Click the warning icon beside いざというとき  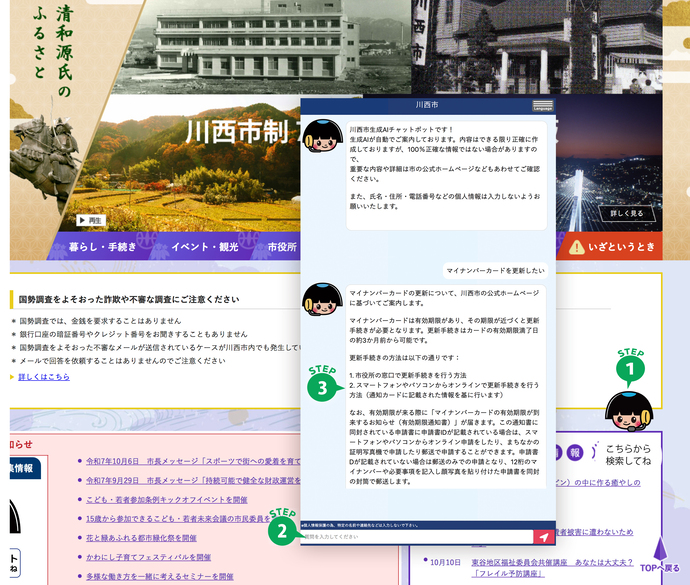coord(578,248)
